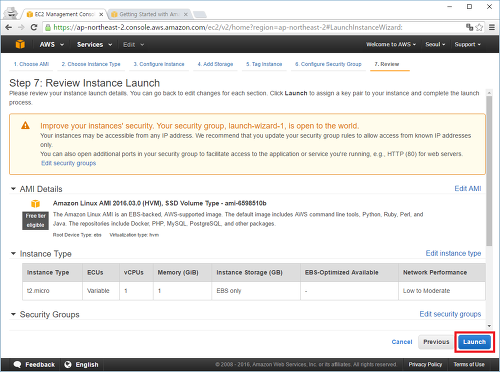
Task: Open the Privacy Policy footer link
Action: point(425,364)
